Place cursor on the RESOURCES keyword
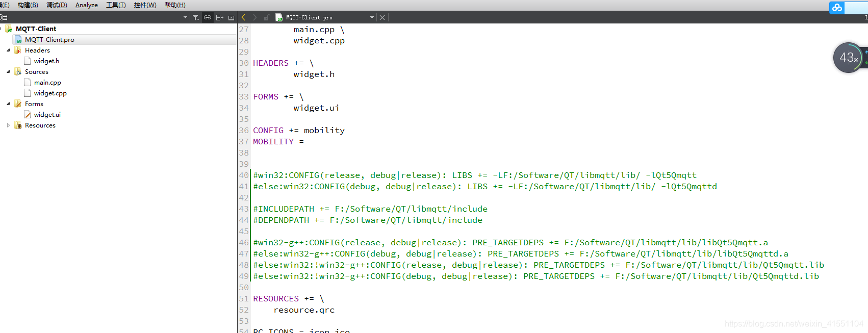The image size is (868, 333). (276, 299)
